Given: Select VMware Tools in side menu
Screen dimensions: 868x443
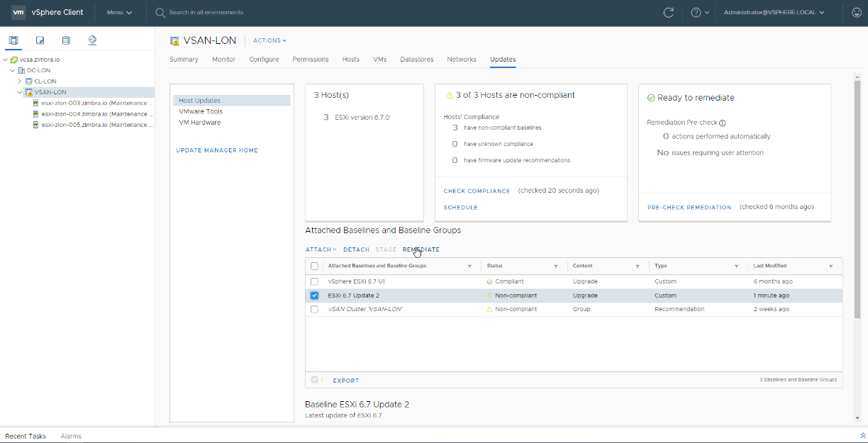Looking at the screenshot, I should coord(201,111).
